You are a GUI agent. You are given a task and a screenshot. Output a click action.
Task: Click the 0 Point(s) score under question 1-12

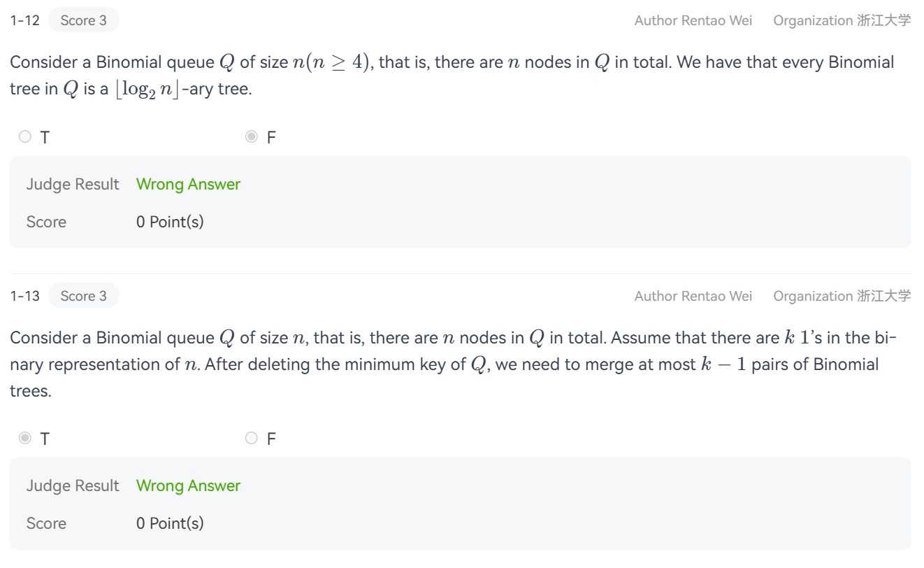[x=170, y=222]
